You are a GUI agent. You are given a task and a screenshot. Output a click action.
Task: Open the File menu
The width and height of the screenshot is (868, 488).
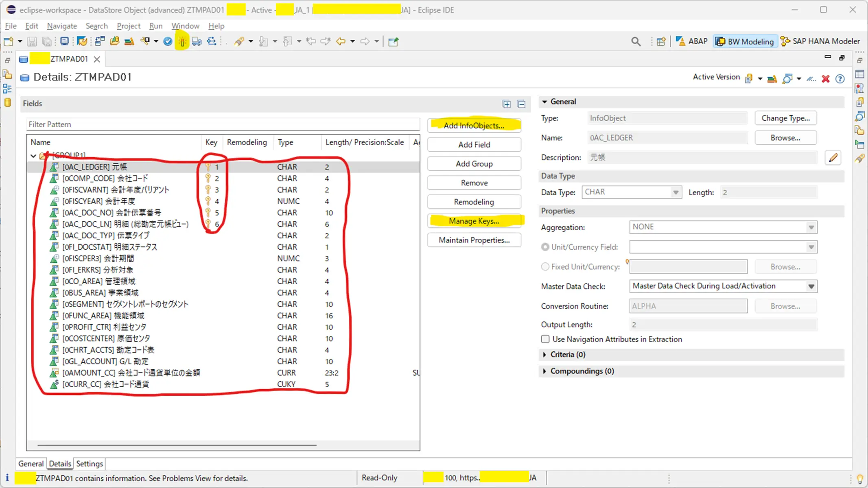click(11, 26)
